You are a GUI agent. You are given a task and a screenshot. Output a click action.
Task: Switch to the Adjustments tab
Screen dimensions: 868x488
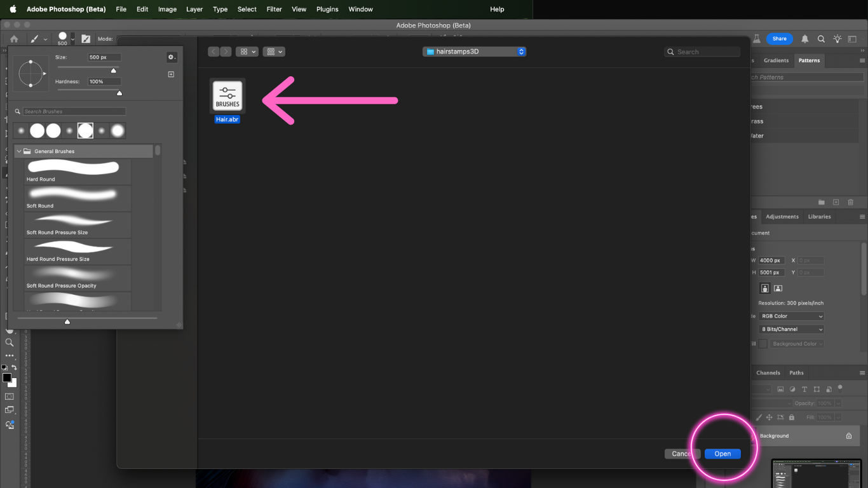click(782, 217)
